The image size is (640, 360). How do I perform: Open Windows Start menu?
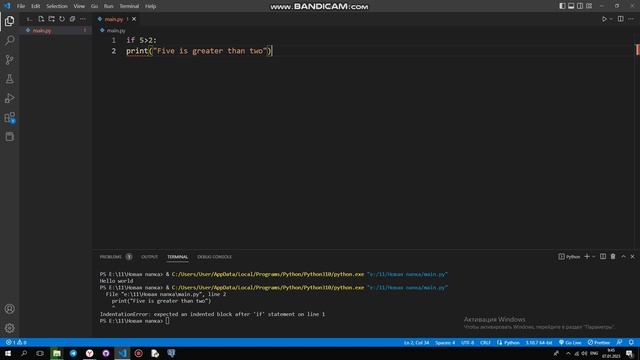pyautogui.click(x=8, y=353)
